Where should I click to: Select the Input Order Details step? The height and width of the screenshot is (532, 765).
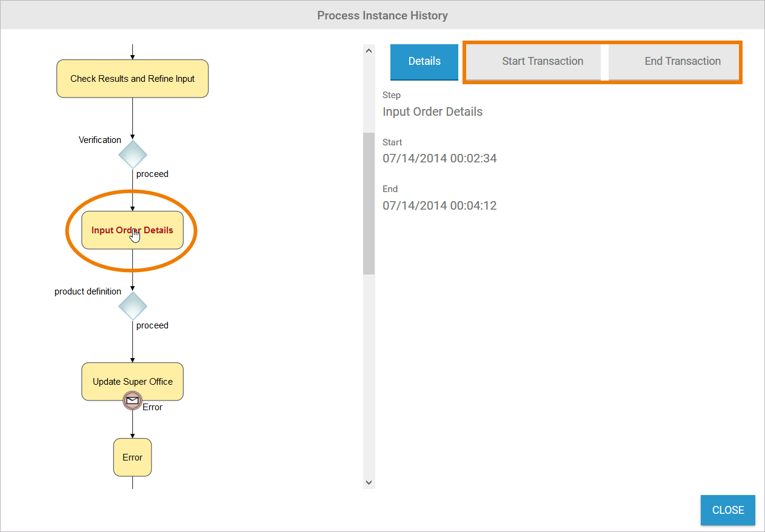[132, 230]
